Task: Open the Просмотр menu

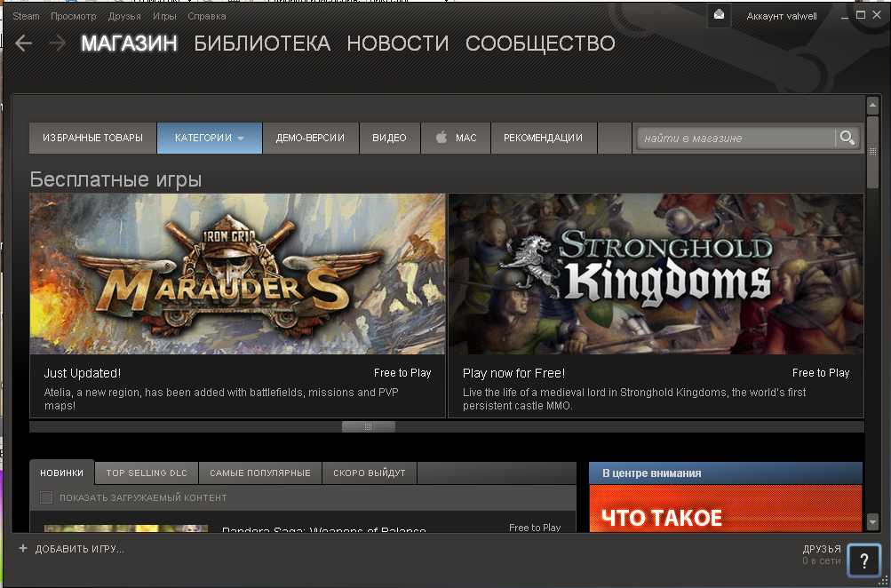Action: pos(74,16)
